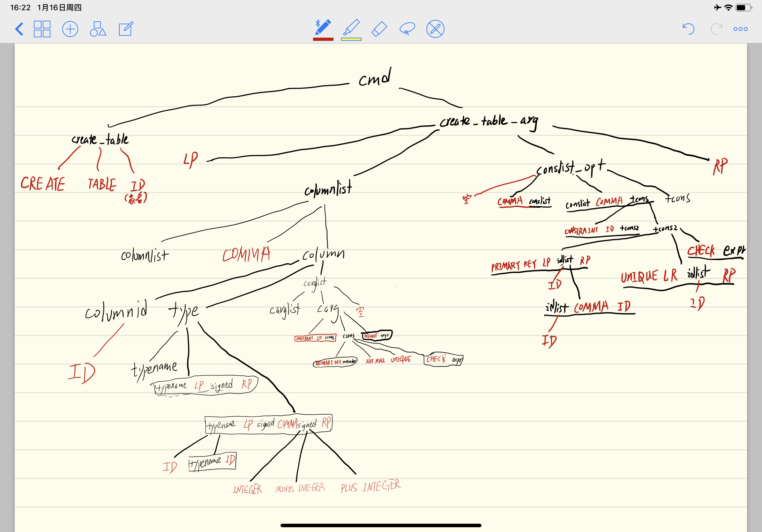
Task: Tap the yellow highlighter color bar
Action: coord(351,39)
